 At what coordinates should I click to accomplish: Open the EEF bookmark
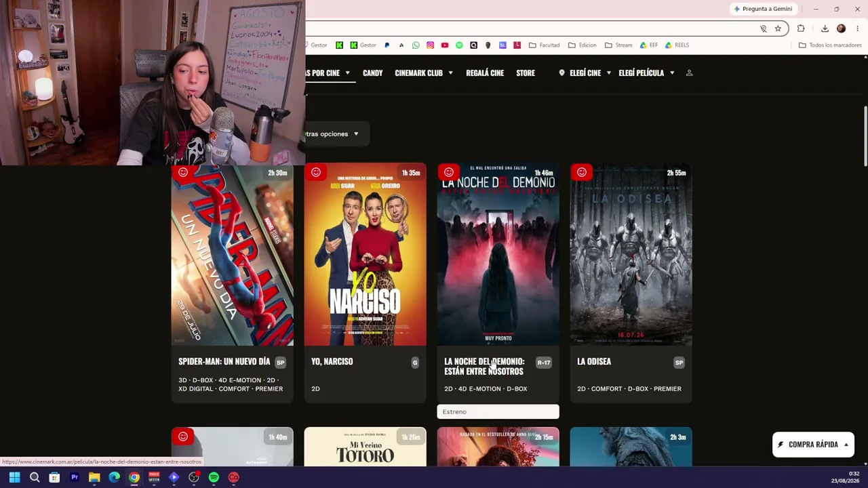tap(649, 45)
